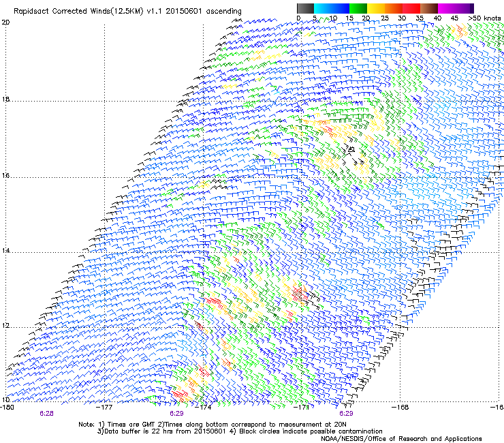
Task: Click the purple '6:29' label near -174
Action: click(x=176, y=414)
